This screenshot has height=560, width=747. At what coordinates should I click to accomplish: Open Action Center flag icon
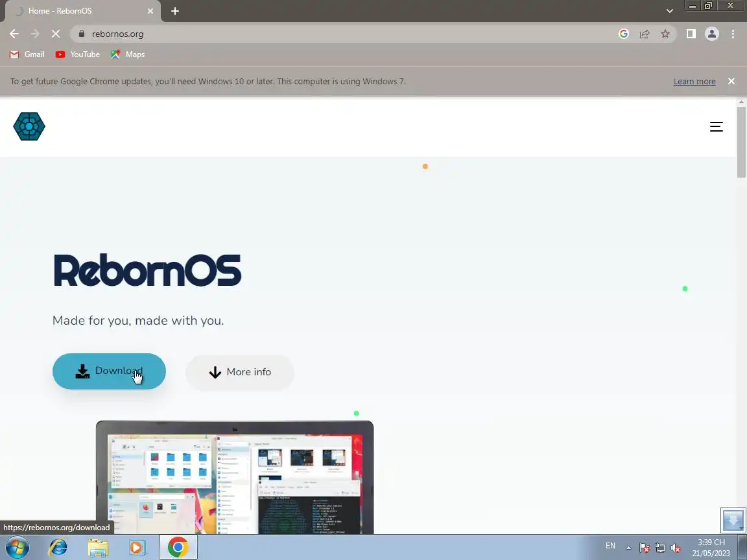pos(644,548)
